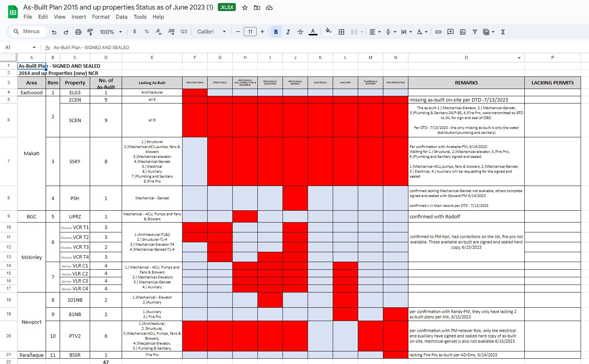Toggle strikethrough formatting
589x364 pixels.
click(300, 32)
